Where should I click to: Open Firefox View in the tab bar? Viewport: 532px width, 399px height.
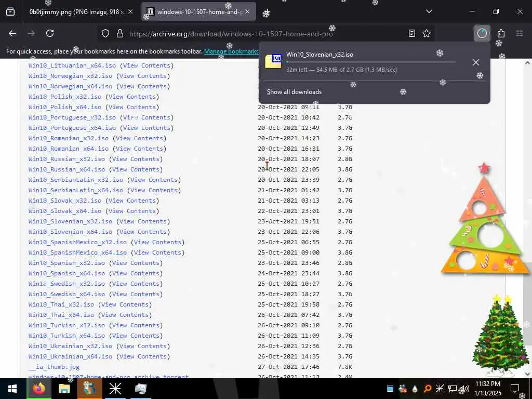click(10, 12)
